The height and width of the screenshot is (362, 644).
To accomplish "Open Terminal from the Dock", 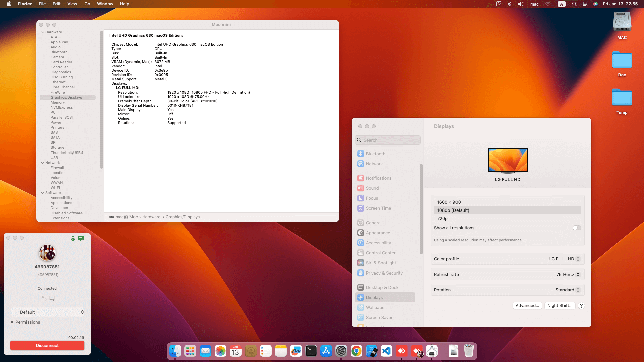I will [311, 351].
